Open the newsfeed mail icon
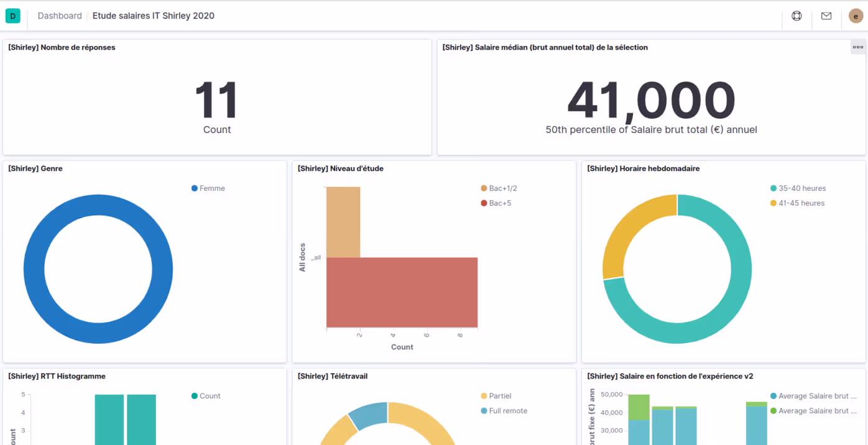 click(826, 16)
